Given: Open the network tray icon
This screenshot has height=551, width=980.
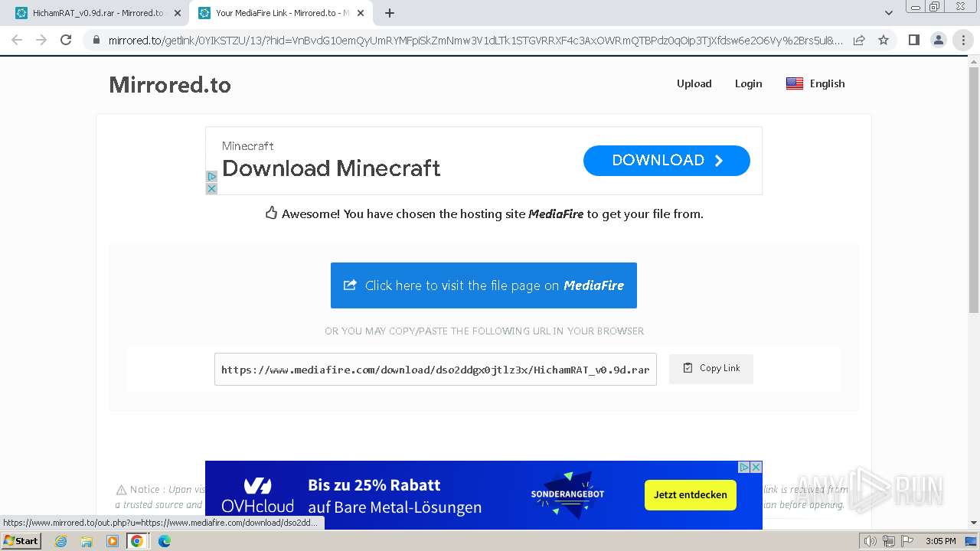Looking at the screenshot, I should (889, 541).
